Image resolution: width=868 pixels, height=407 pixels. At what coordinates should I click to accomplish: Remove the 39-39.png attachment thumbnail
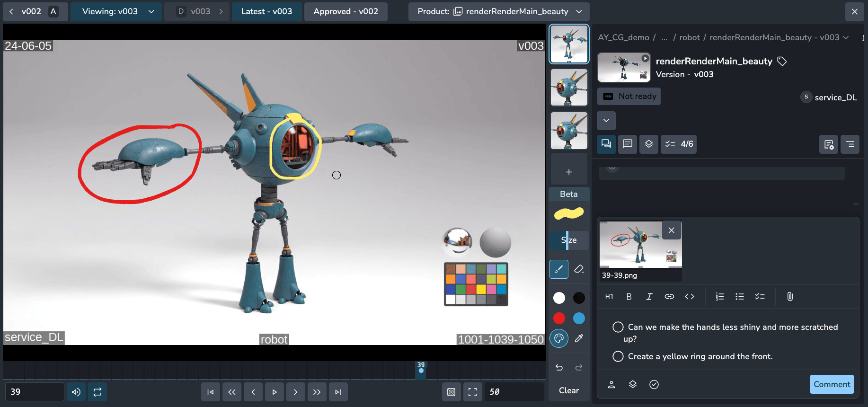click(x=671, y=230)
